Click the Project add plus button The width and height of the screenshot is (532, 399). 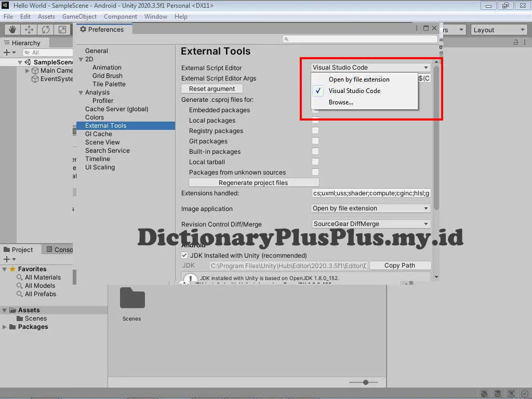pyautogui.click(x=6, y=259)
